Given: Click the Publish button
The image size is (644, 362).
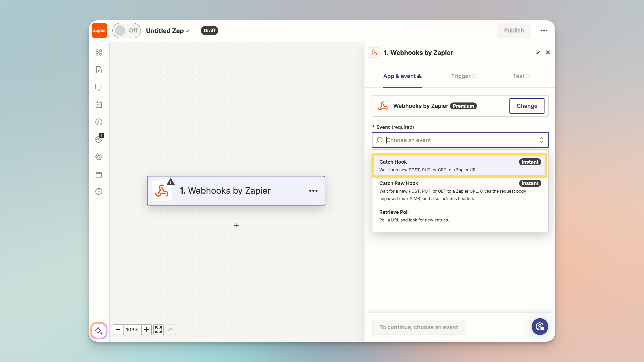Looking at the screenshot, I should pos(514,30).
